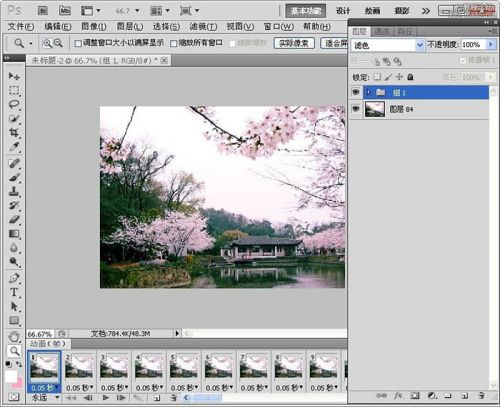
Task: Enable 缩放所有窗口 checkbox
Action: [x=173, y=43]
